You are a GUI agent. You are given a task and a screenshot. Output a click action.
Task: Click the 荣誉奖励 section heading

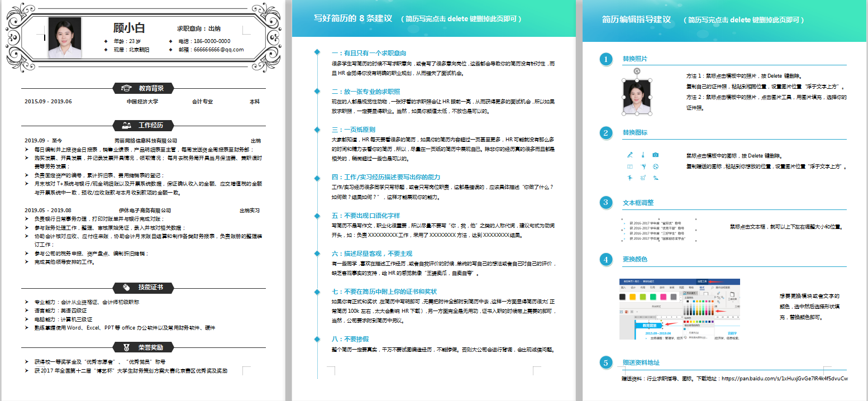[x=151, y=347]
